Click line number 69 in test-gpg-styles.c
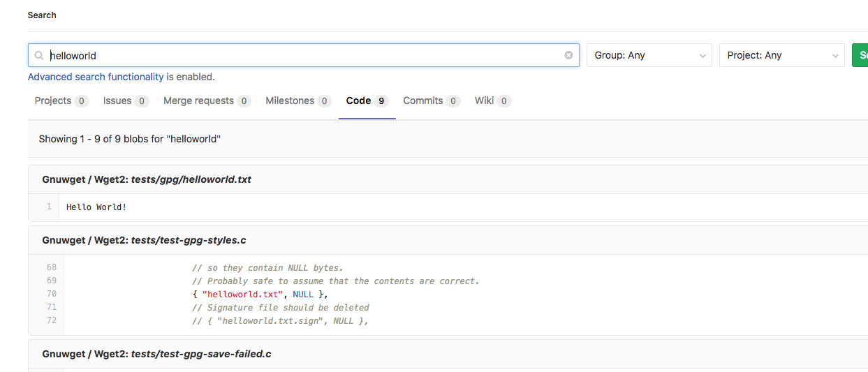This screenshot has height=372, width=868. click(x=52, y=281)
